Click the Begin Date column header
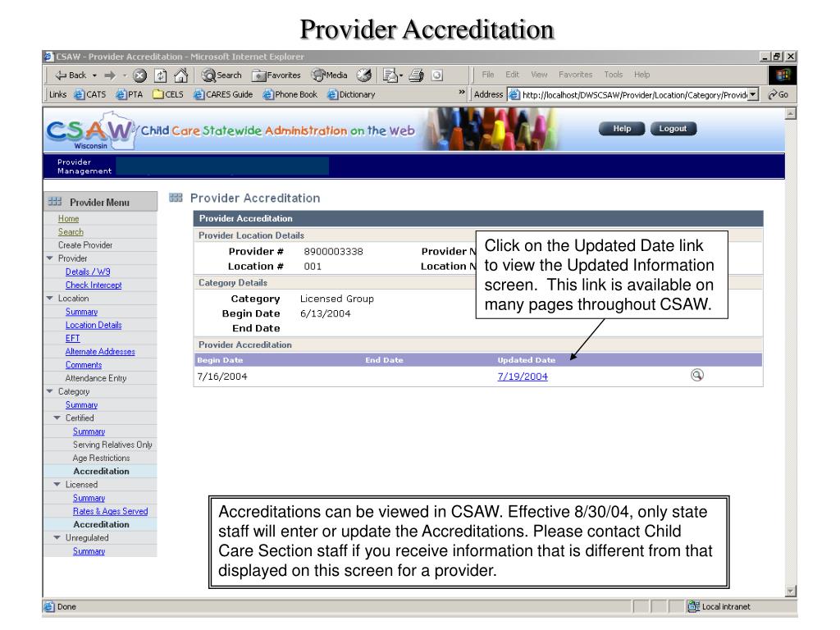 click(220, 360)
